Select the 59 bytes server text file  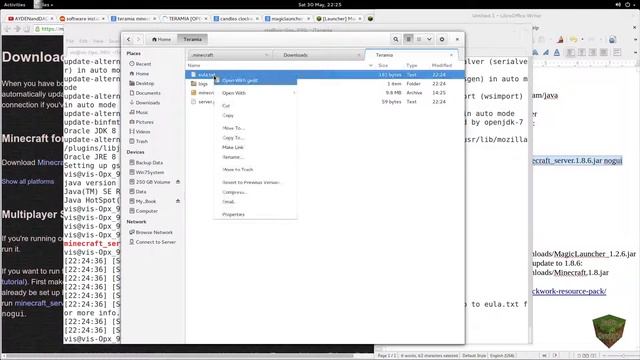pyautogui.click(x=325, y=102)
